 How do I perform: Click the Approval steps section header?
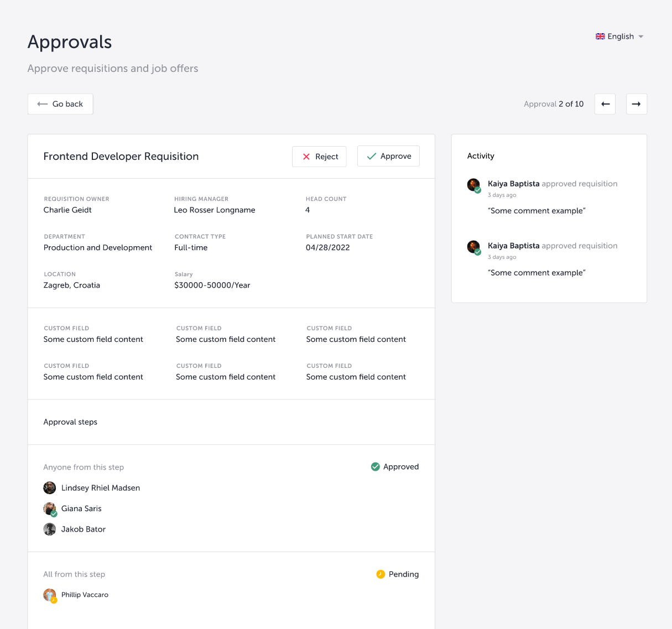[x=70, y=422]
